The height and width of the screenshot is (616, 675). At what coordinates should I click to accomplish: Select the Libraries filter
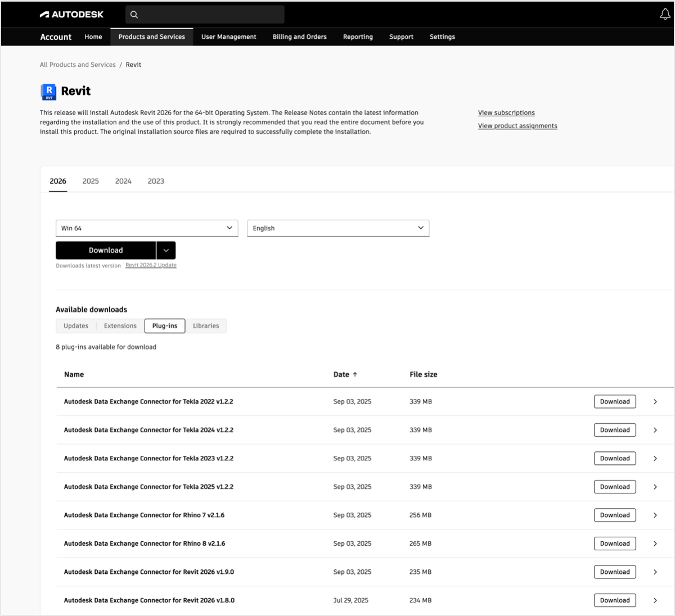[206, 326]
